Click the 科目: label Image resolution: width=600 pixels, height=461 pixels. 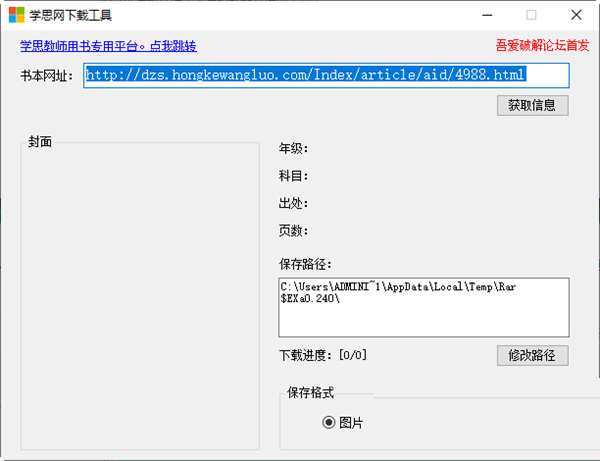click(x=293, y=176)
